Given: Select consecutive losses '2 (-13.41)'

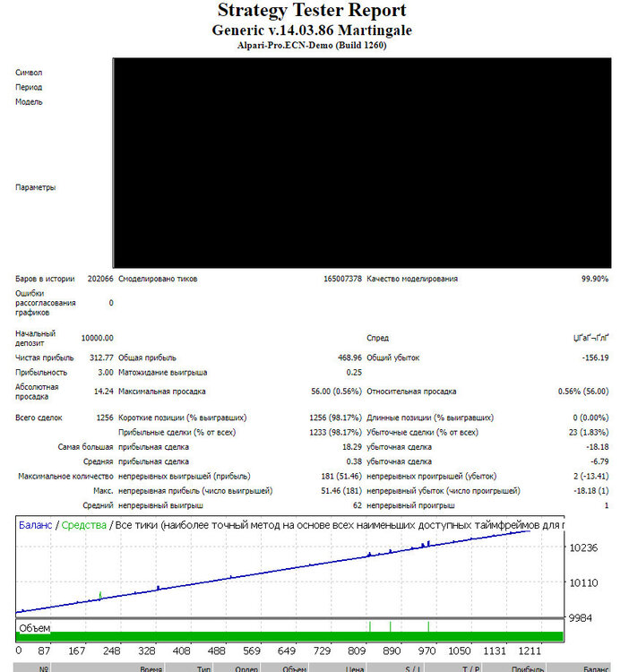Looking at the screenshot, I should click(590, 476).
